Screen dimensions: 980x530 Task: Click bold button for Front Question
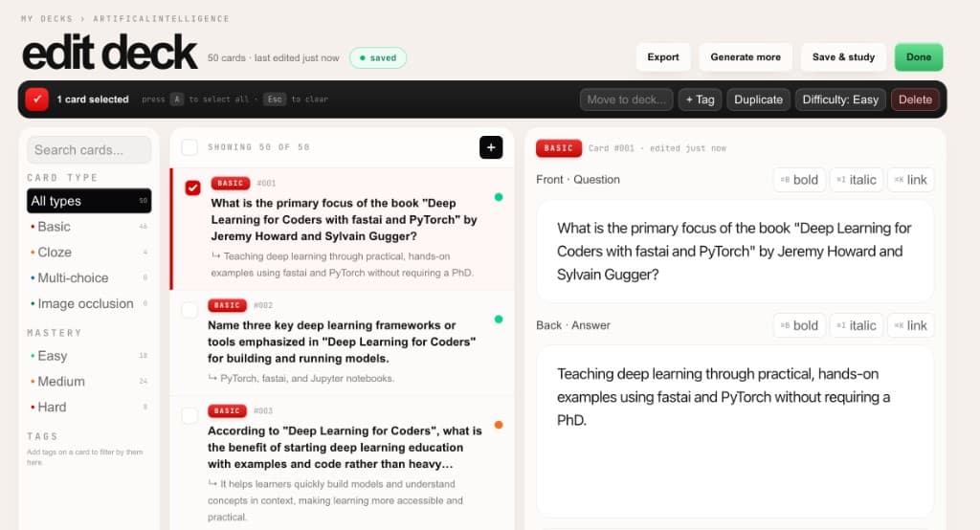point(799,180)
